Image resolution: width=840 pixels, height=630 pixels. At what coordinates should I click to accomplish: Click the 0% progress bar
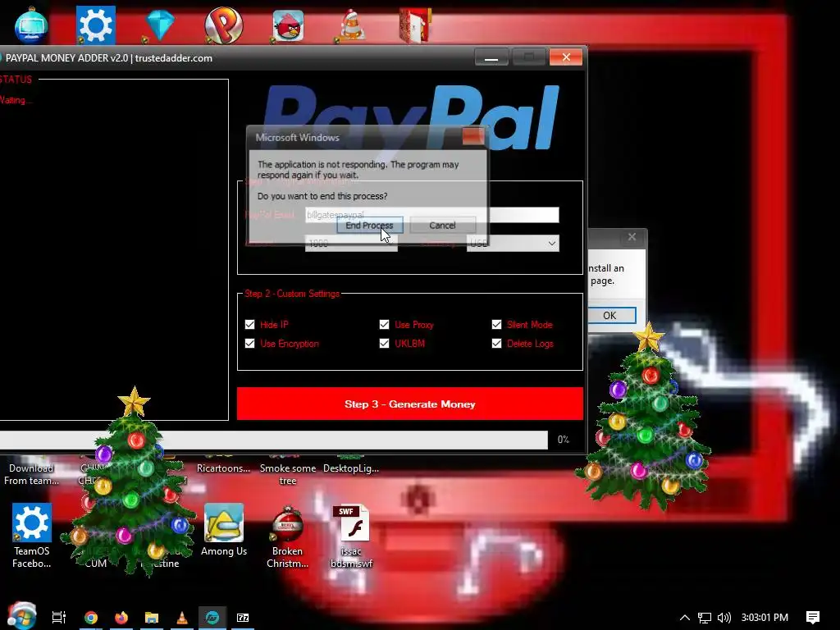[x=273, y=440]
